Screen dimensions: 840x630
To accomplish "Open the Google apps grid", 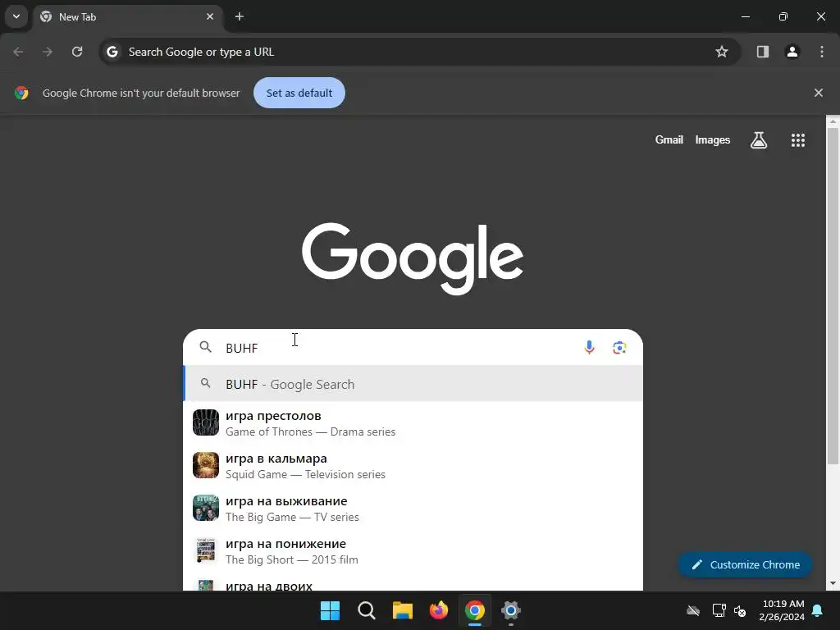I will 798,139.
